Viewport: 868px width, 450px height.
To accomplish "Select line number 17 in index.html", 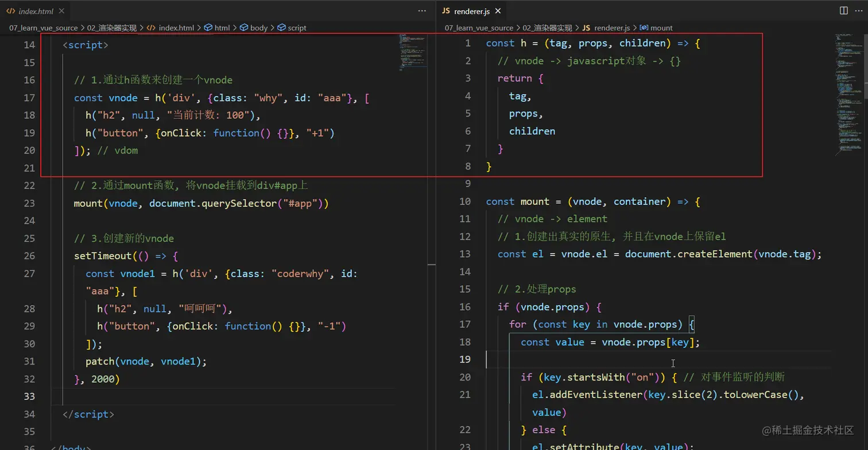I will tap(29, 98).
